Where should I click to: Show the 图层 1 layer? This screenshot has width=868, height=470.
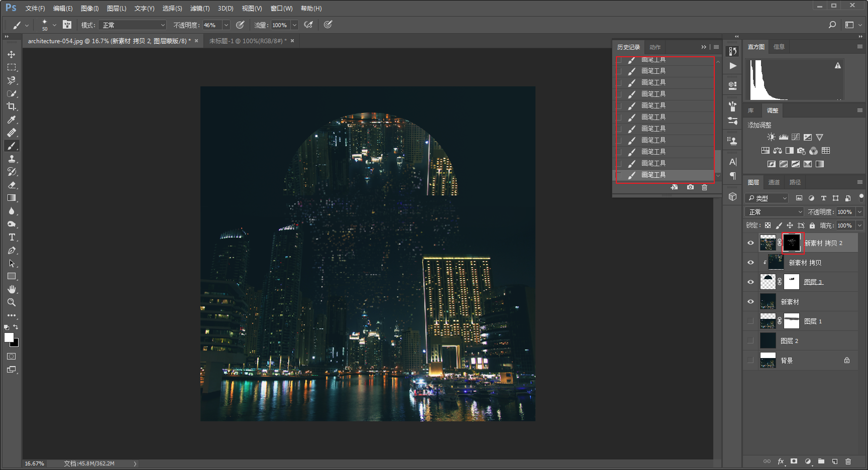click(751, 321)
